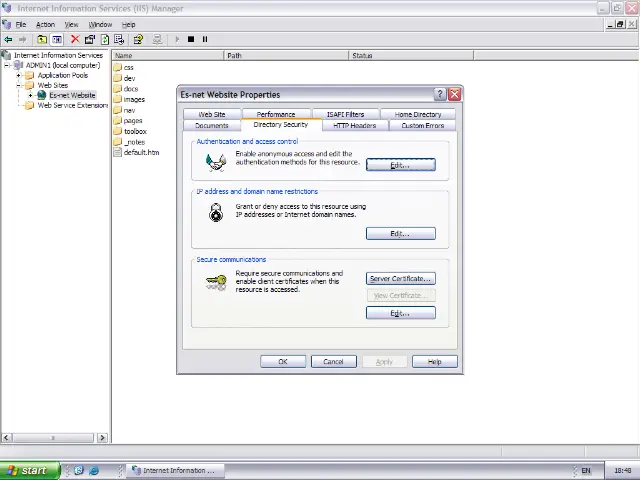Click the tree pane scroll-left arrow
The height and width of the screenshot is (480, 640).
click(6, 438)
